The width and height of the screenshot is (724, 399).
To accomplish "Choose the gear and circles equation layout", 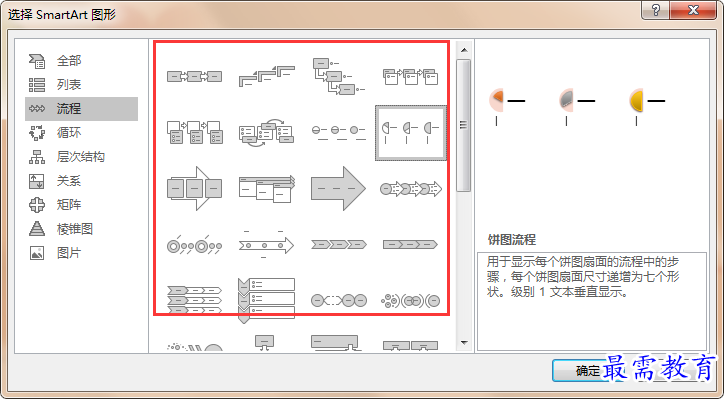I will [x=410, y=301].
